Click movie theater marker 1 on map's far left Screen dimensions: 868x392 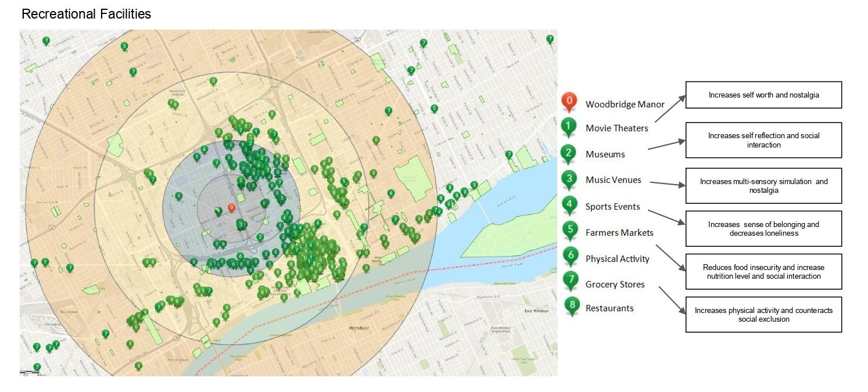45,263
